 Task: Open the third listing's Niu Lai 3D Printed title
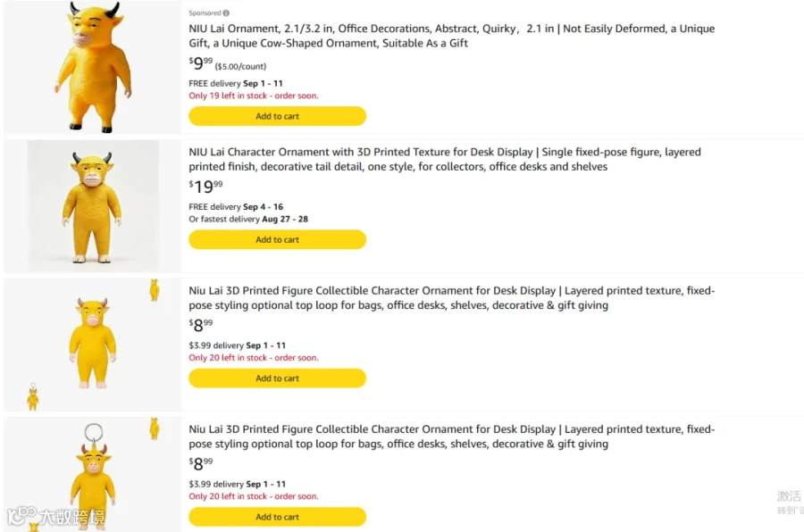[x=451, y=298]
